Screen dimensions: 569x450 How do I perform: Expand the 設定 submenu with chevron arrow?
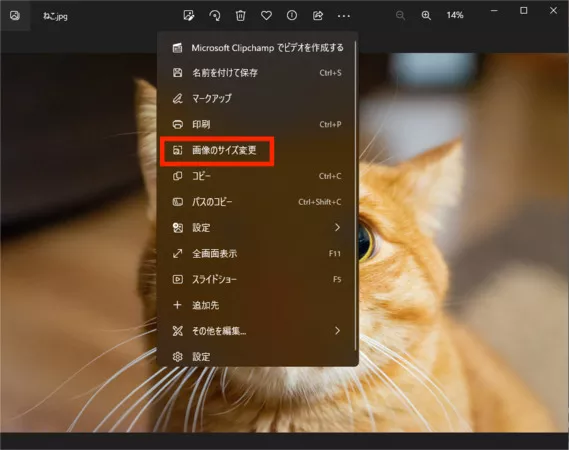(257, 228)
